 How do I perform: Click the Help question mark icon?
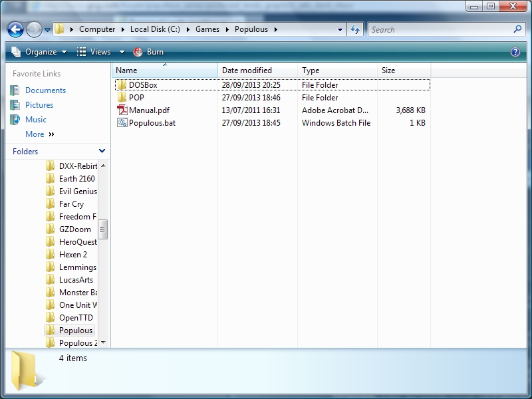click(x=515, y=52)
